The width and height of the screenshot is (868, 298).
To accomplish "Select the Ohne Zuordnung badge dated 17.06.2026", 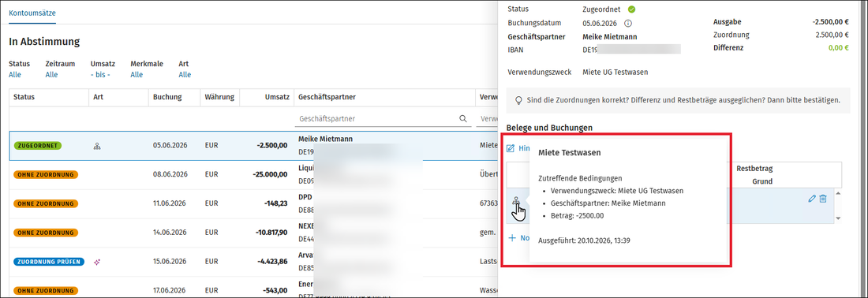I will point(46,290).
